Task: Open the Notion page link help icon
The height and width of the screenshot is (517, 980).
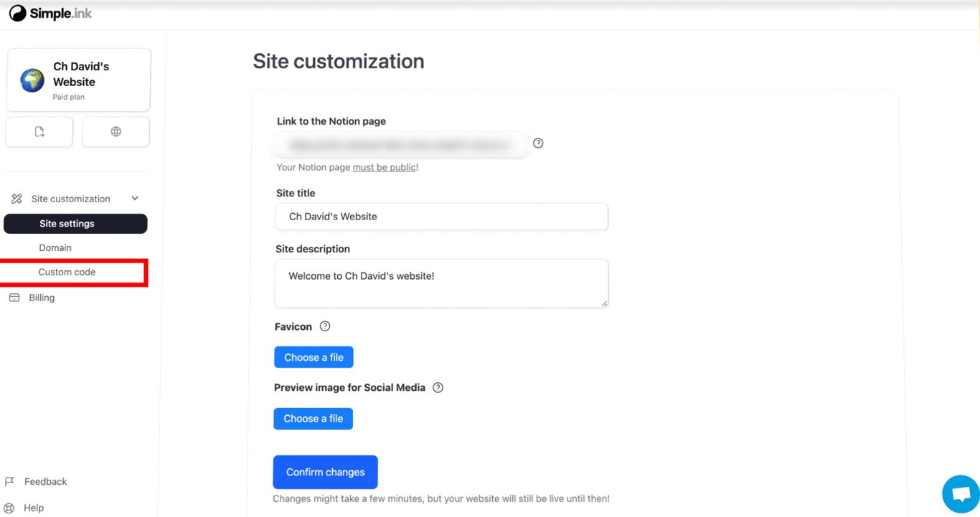Action: (x=538, y=143)
